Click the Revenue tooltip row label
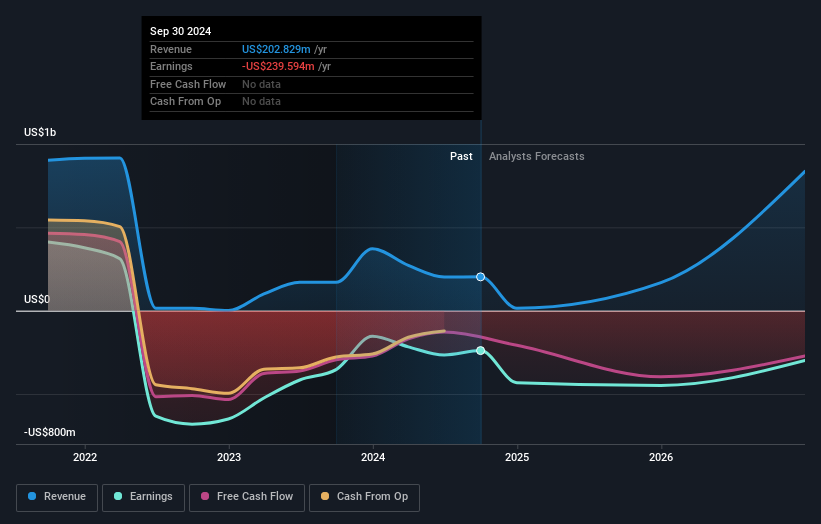The height and width of the screenshot is (524, 821). [x=171, y=49]
